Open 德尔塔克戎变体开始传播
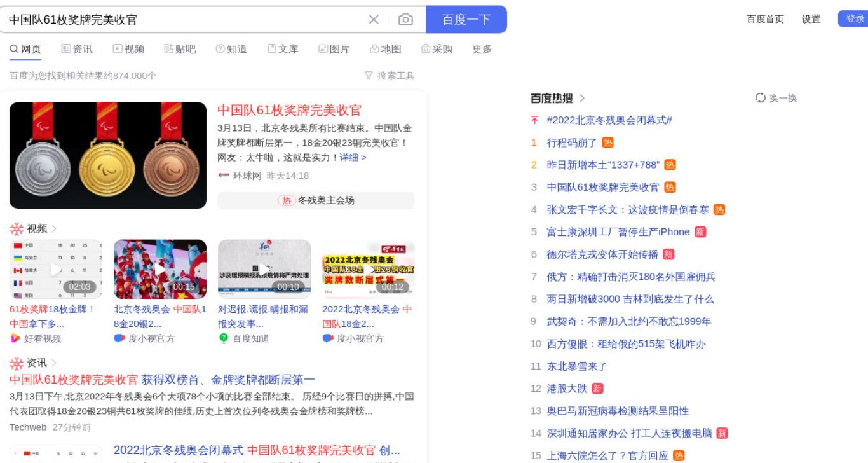This screenshot has width=868, height=463. tap(602, 254)
